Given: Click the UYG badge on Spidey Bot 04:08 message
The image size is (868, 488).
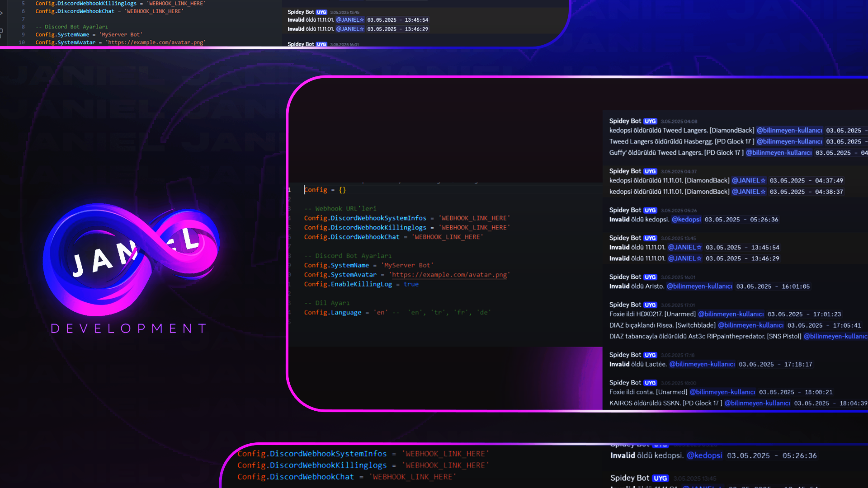Looking at the screenshot, I should coord(650,122).
